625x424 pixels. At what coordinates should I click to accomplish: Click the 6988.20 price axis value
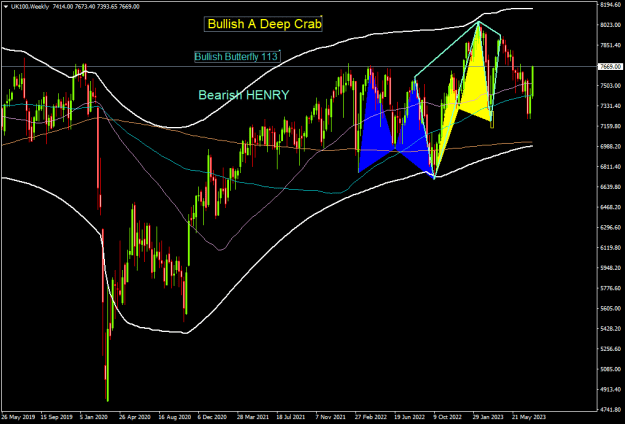click(611, 147)
